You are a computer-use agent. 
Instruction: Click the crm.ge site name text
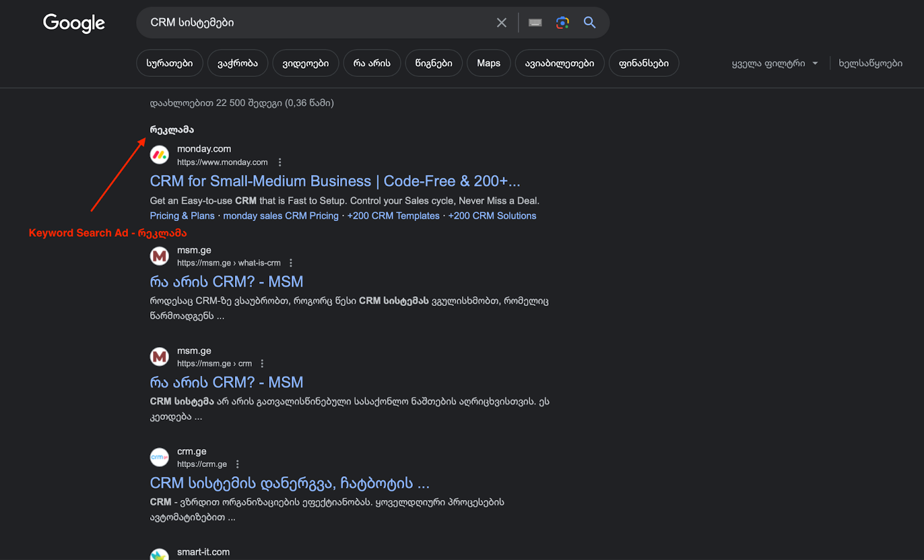tap(192, 451)
